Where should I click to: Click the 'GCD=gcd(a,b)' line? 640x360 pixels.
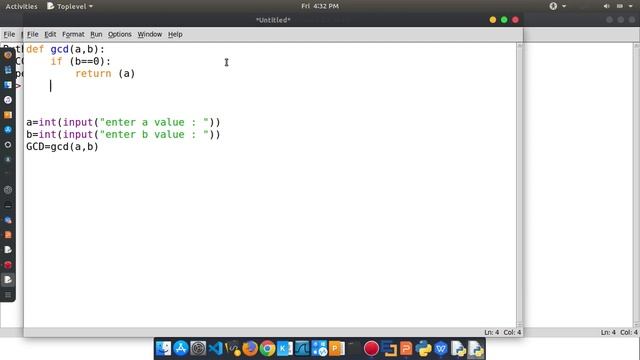click(x=62, y=147)
